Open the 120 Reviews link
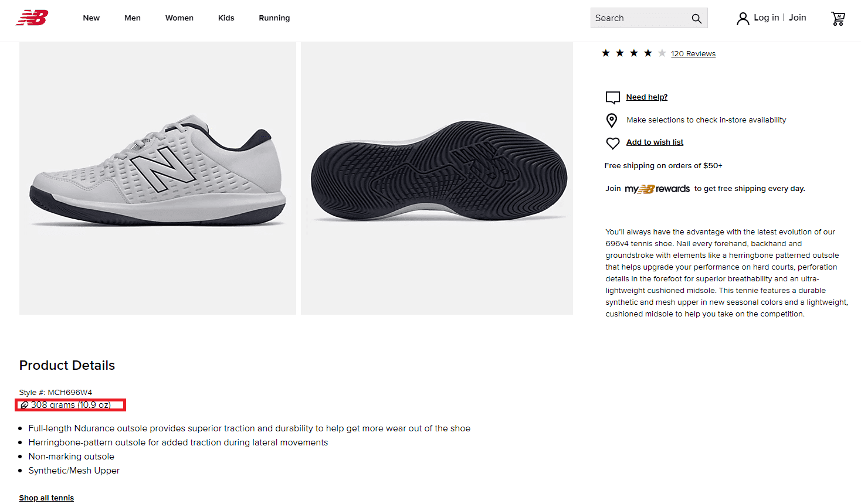 click(x=693, y=53)
